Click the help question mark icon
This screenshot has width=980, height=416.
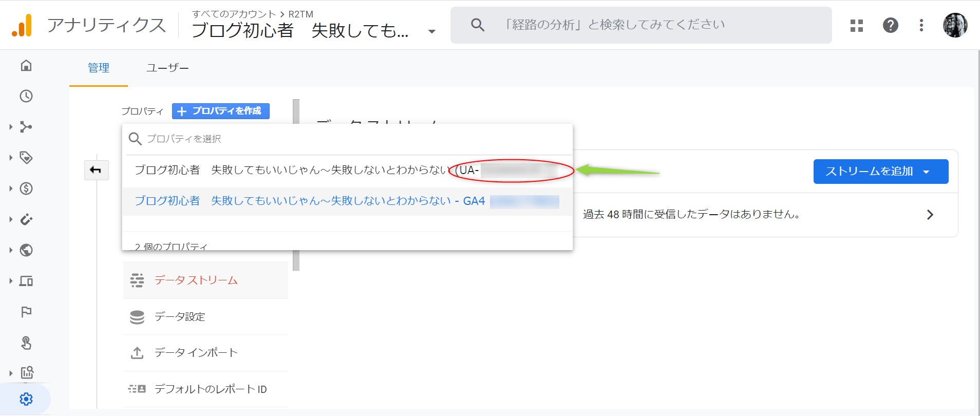pyautogui.click(x=890, y=25)
